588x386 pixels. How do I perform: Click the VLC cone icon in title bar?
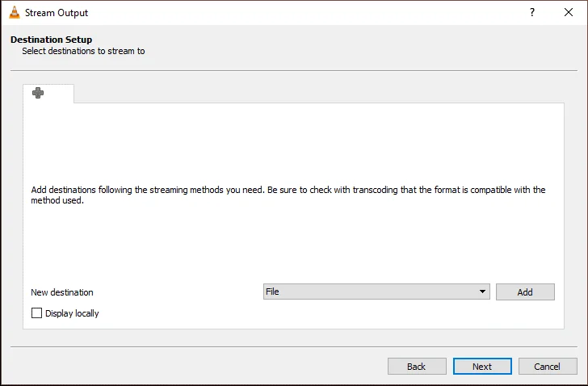point(14,13)
